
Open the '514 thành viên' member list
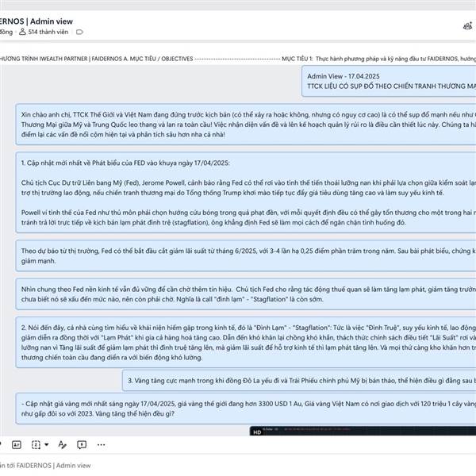pyautogui.click(x=44, y=32)
